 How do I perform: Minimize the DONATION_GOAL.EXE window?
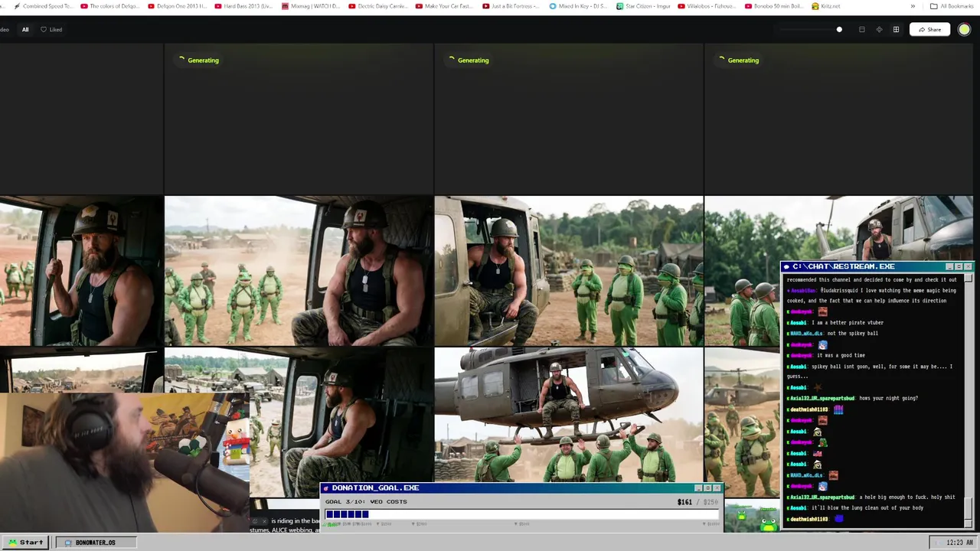click(697, 487)
